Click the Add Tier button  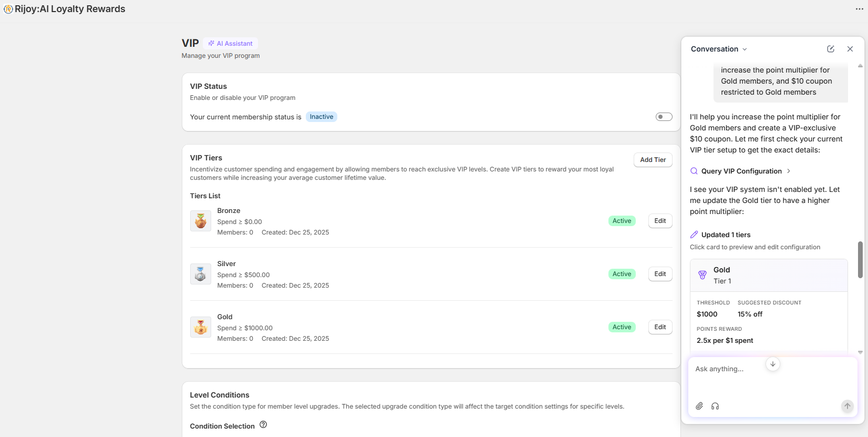653,160
